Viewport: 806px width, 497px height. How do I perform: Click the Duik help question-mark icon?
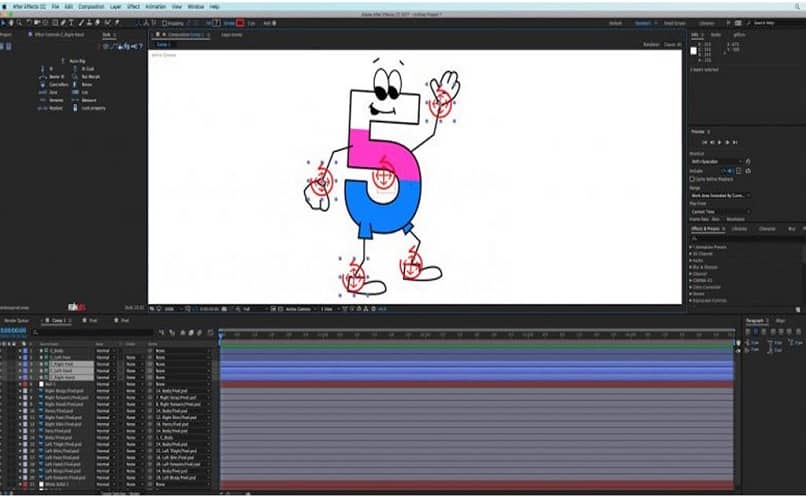(x=141, y=46)
